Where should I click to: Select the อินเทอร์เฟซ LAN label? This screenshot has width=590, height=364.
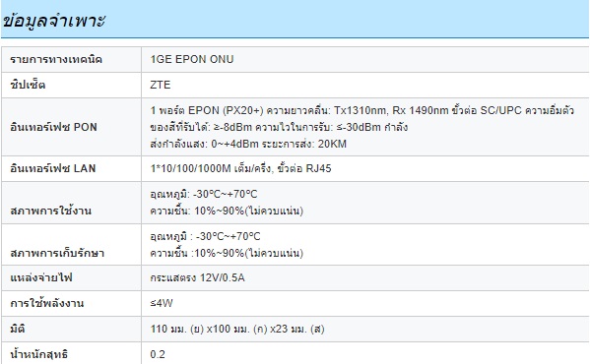tap(53, 168)
